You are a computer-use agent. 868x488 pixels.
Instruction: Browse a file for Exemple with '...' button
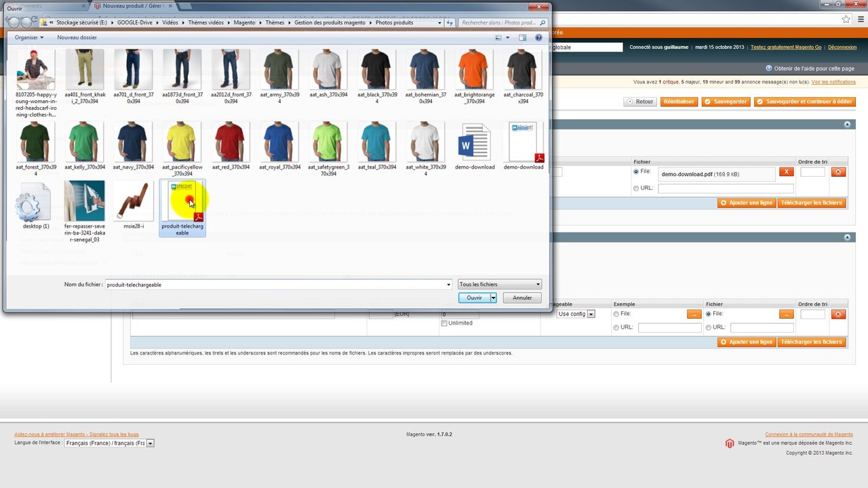(x=694, y=314)
